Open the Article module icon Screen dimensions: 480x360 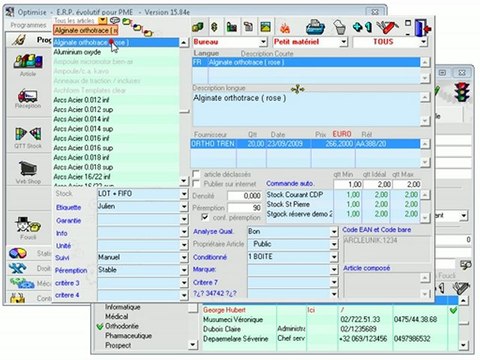(x=28, y=62)
